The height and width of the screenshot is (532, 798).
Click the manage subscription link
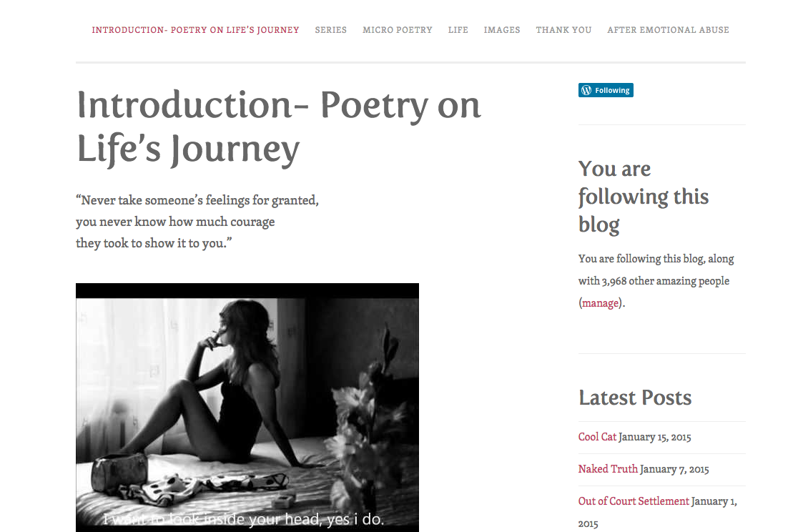(x=601, y=302)
